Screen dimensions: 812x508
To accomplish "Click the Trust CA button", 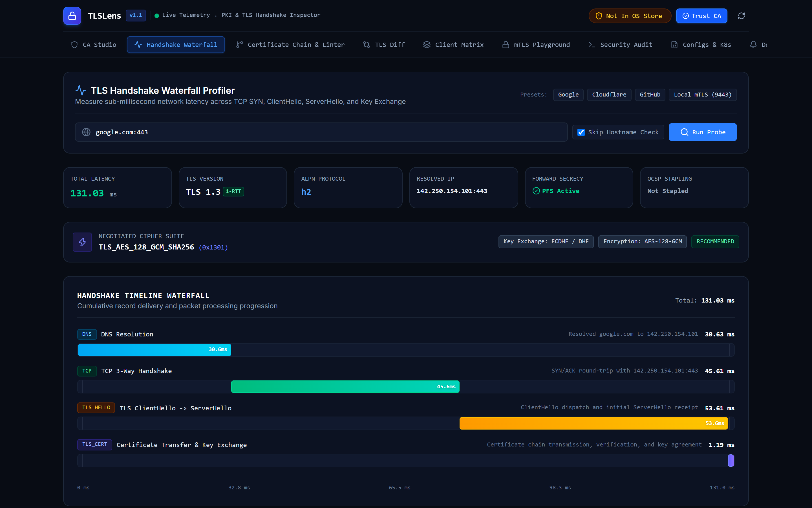I will click(701, 16).
